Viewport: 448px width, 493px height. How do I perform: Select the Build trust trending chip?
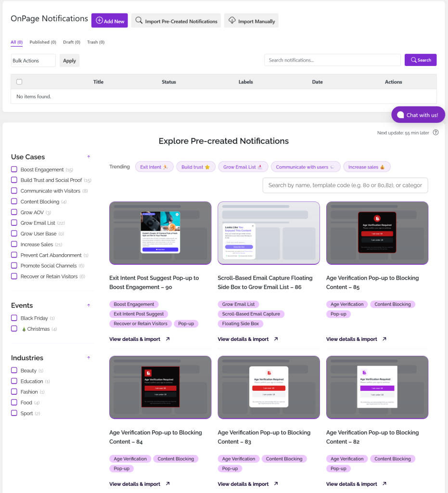pyautogui.click(x=196, y=167)
